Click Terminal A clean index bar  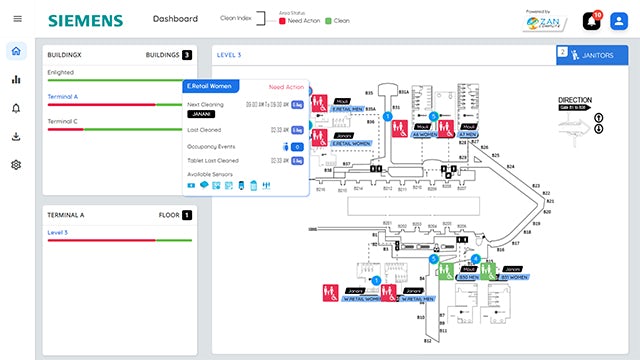tap(115, 105)
